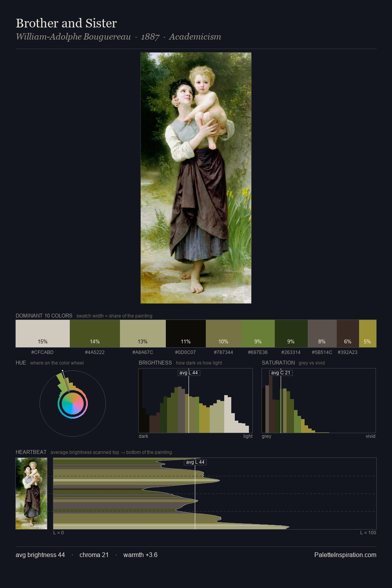Image resolution: width=392 pixels, height=588 pixels.
Task: Pick the 13% khaki swatch #A8A67C
Action: [x=143, y=334]
